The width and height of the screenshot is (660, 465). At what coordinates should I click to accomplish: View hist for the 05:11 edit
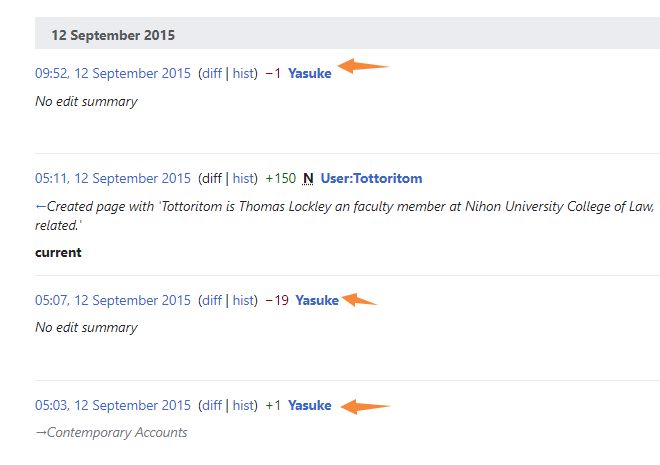(x=244, y=178)
